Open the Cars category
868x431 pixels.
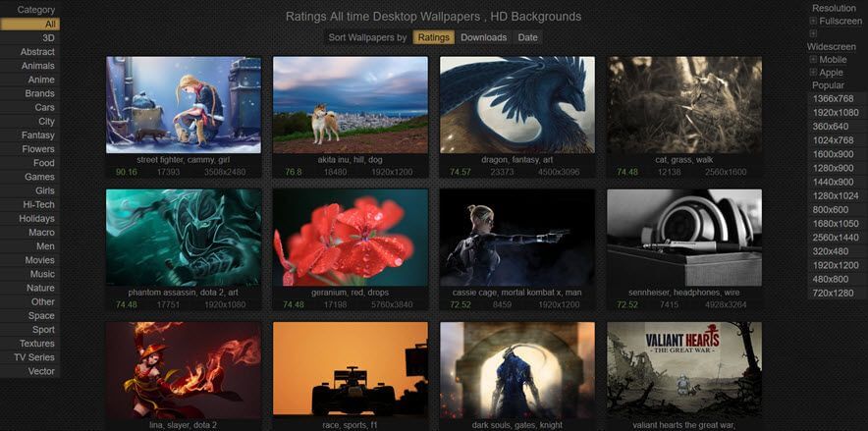coord(29,107)
